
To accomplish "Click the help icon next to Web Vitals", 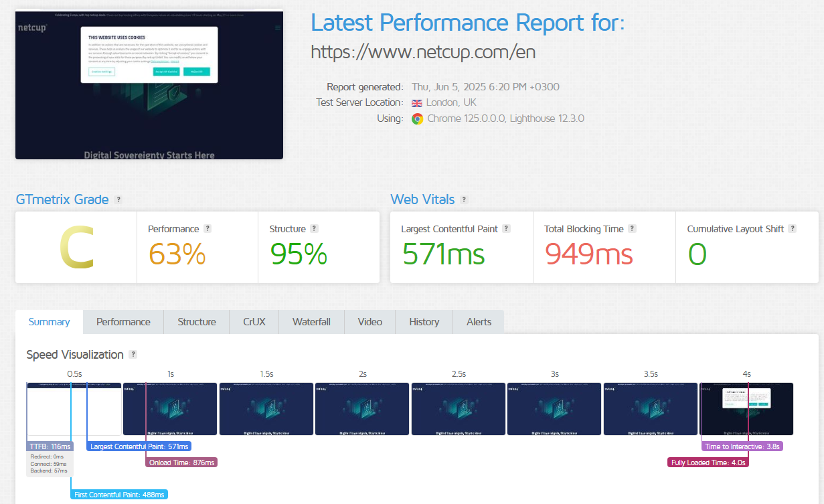I will point(465,199).
